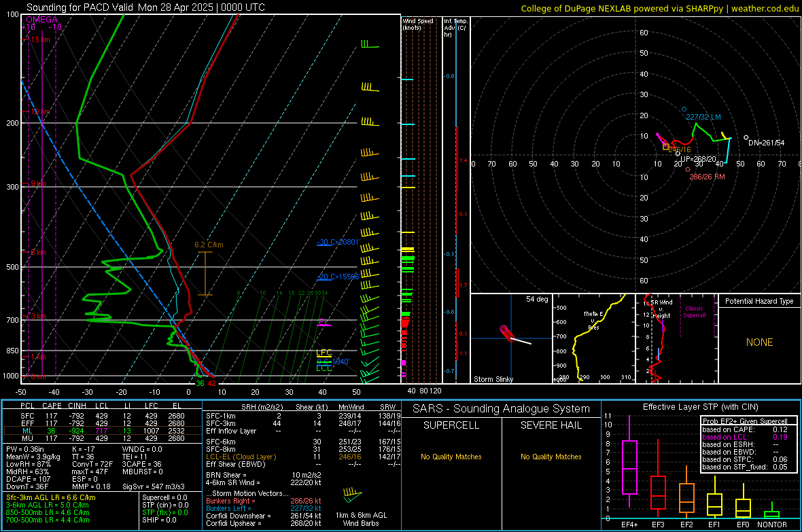802x532 pixels.
Task: Select the OMEGA label on the skew-T
Action: pyautogui.click(x=41, y=20)
